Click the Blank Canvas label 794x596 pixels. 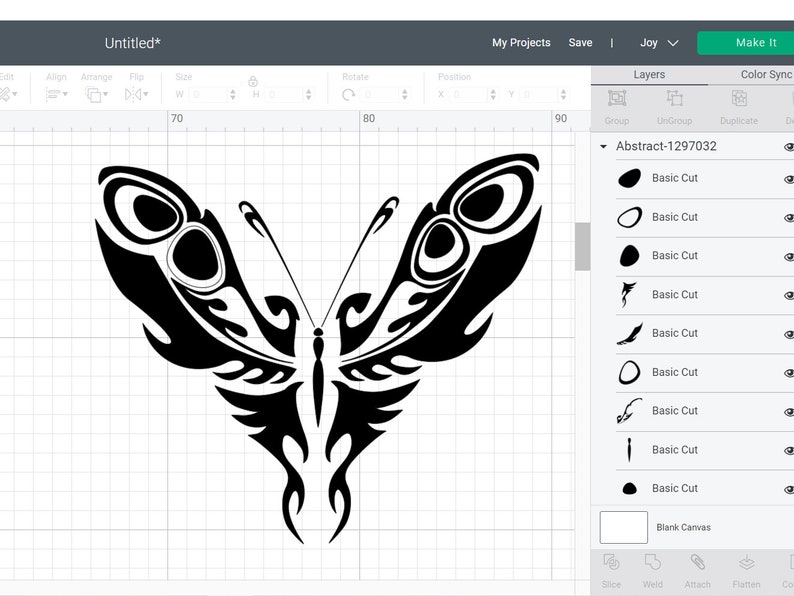683,528
